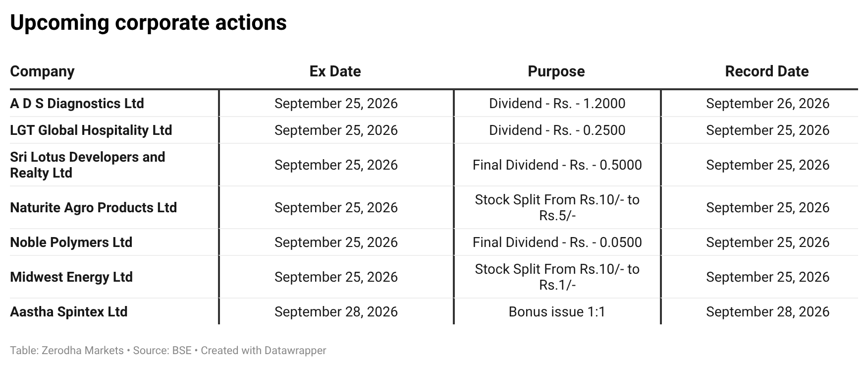Click Sri Lotus Developers and Realty Ltd
Image resolution: width=868 pixels, height=367 pixels.
(x=88, y=165)
